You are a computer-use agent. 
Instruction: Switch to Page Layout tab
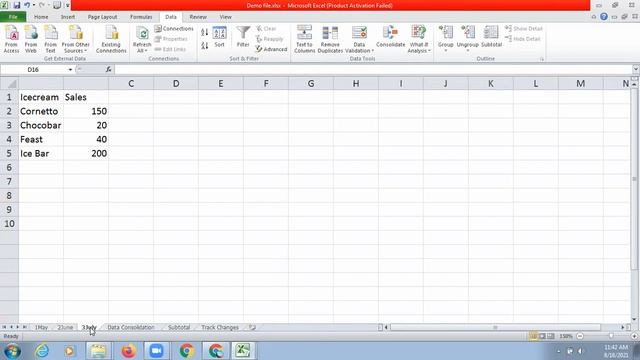[x=102, y=17]
